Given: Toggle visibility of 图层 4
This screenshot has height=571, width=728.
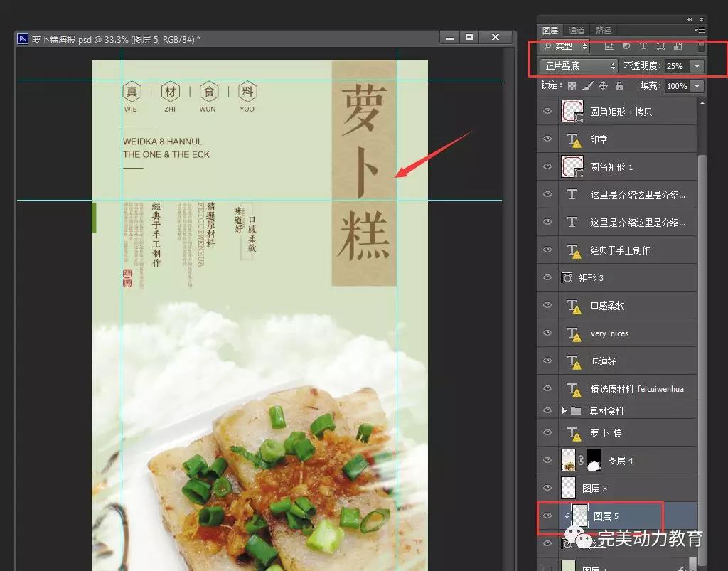Looking at the screenshot, I should coord(547,461).
